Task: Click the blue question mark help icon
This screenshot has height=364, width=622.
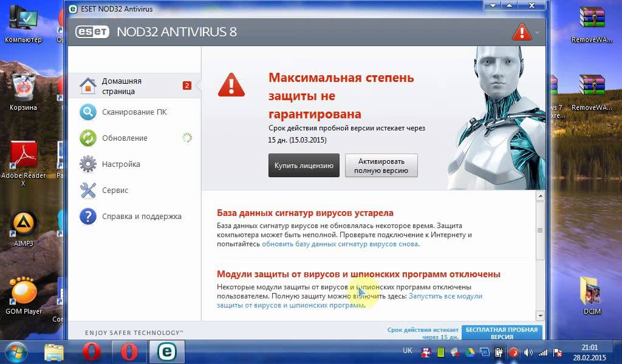Action: pos(87,216)
